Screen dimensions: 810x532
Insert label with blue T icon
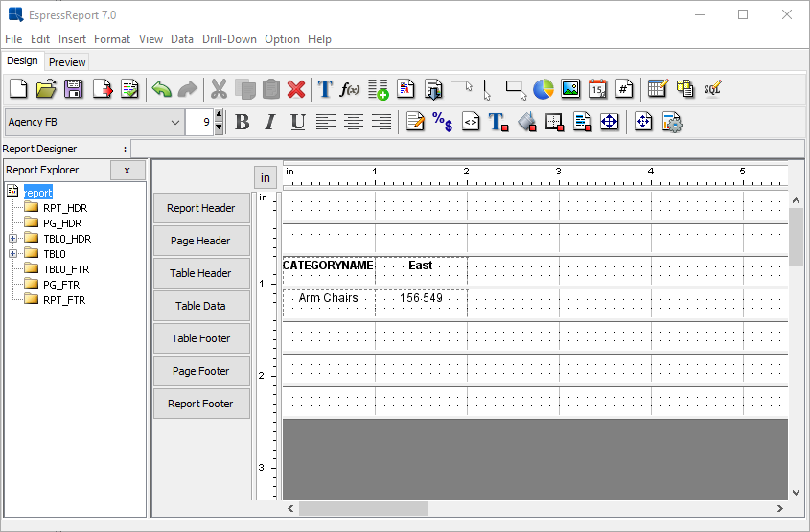point(325,89)
